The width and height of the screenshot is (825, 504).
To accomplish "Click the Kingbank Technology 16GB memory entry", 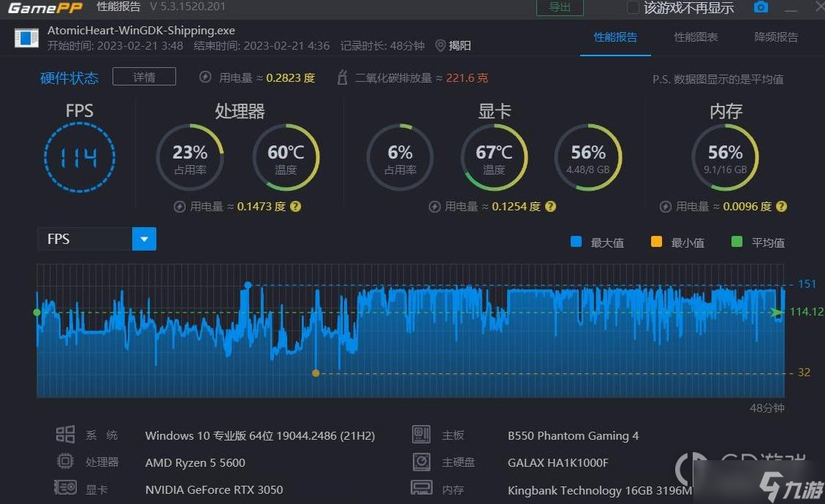I will click(x=600, y=490).
